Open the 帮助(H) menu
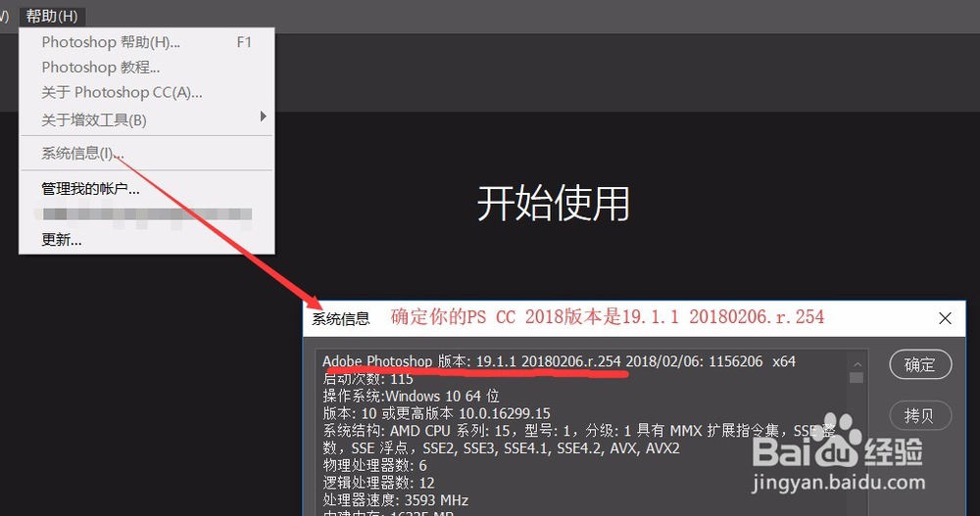Screen dimensions: 980x516 [x=52, y=16]
